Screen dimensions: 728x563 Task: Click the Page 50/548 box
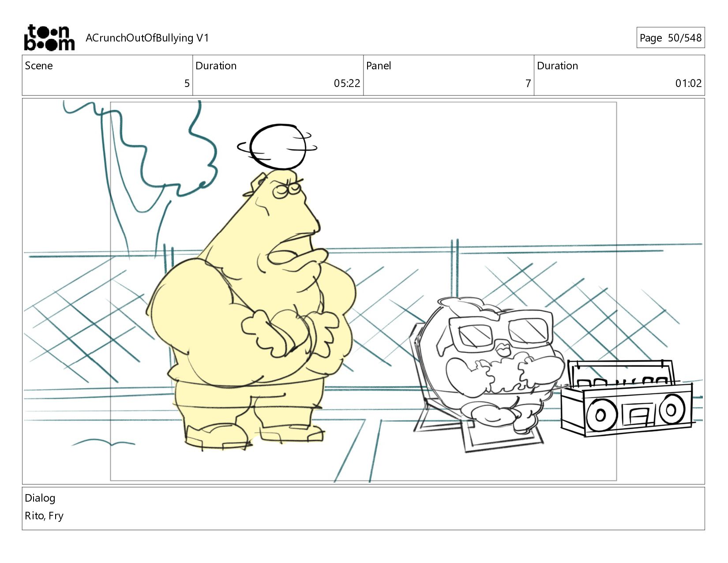pos(670,38)
